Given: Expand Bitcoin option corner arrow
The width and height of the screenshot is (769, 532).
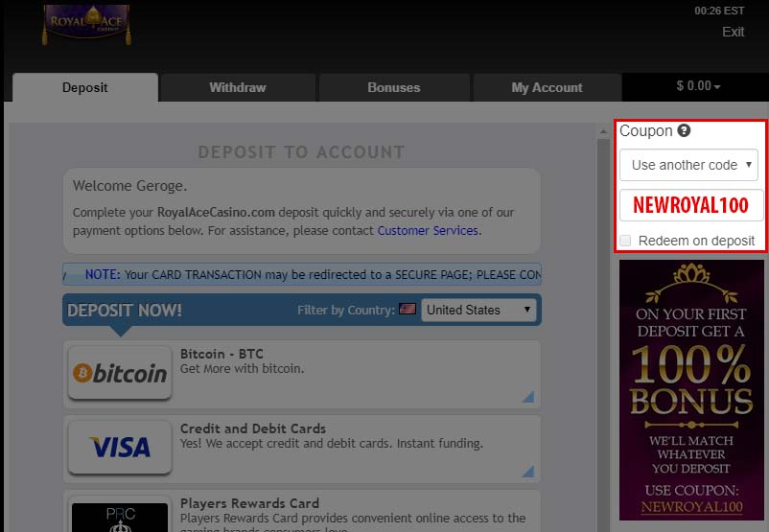Looking at the screenshot, I should 527,397.
